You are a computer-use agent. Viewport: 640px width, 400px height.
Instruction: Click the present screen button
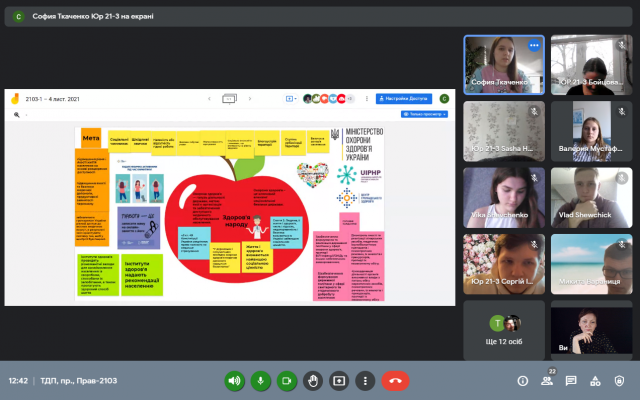tap(339, 381)
